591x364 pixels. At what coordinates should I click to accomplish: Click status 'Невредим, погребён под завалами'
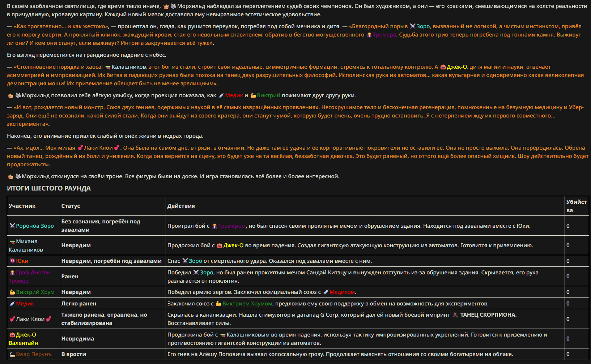click(x=111, y=261)
